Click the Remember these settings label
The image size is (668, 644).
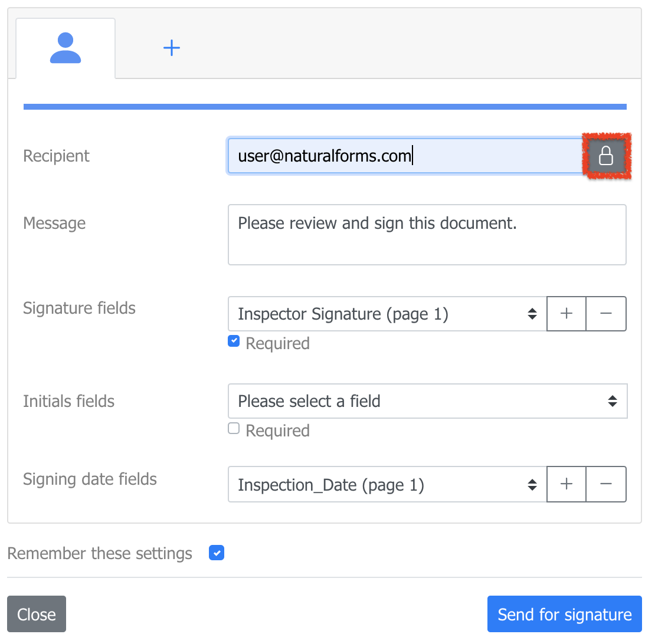100,553
